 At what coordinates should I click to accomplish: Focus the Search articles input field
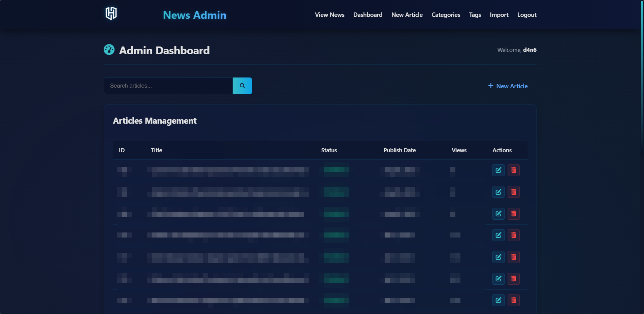point(168,86)
